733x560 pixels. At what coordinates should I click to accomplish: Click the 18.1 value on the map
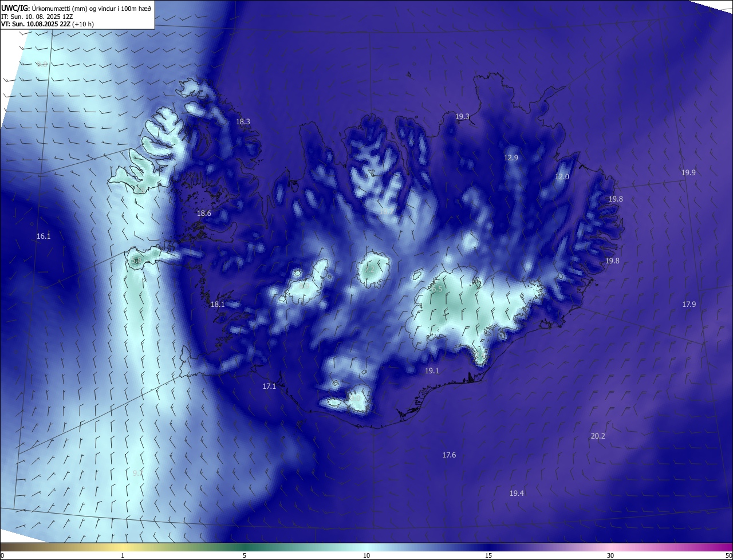click(218, 305)
